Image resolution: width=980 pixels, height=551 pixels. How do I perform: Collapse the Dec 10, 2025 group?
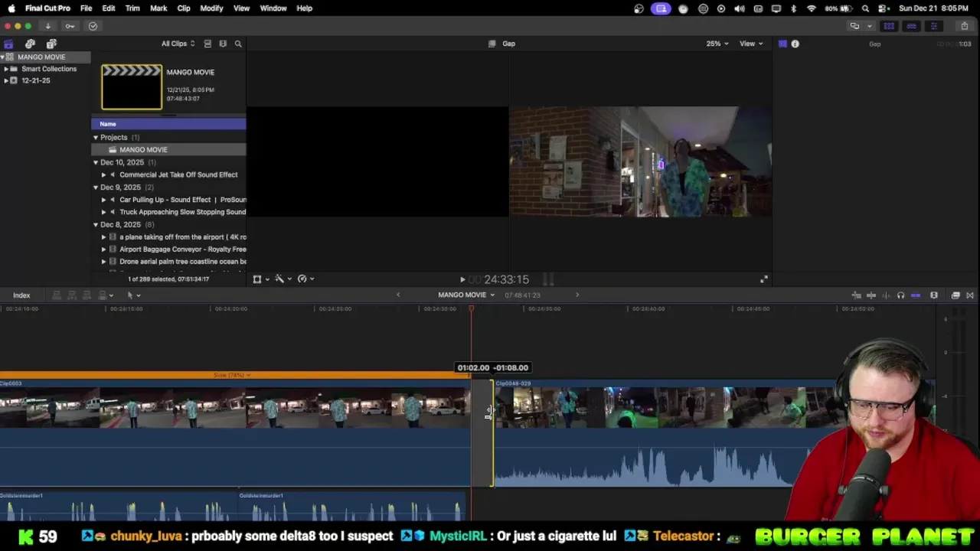click(96, 162)
